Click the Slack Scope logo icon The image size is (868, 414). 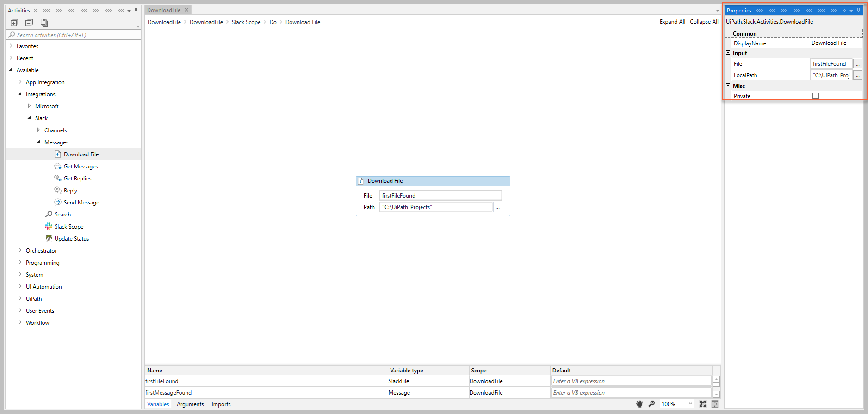pos(49,226)
